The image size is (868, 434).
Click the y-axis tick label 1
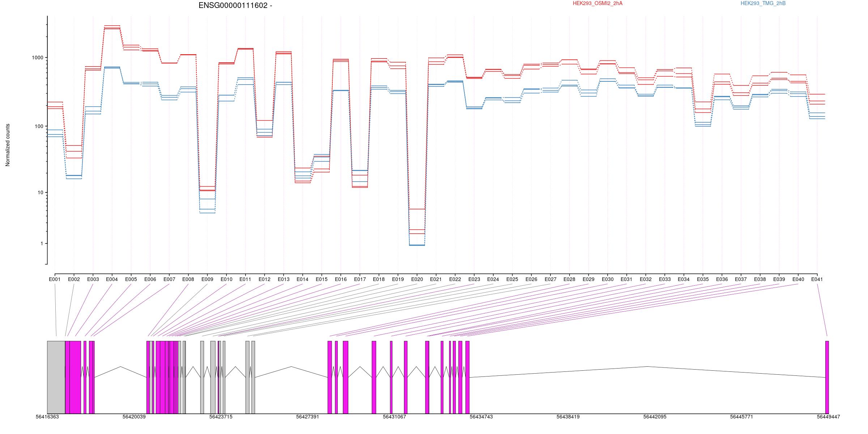[x=42, y=243]
